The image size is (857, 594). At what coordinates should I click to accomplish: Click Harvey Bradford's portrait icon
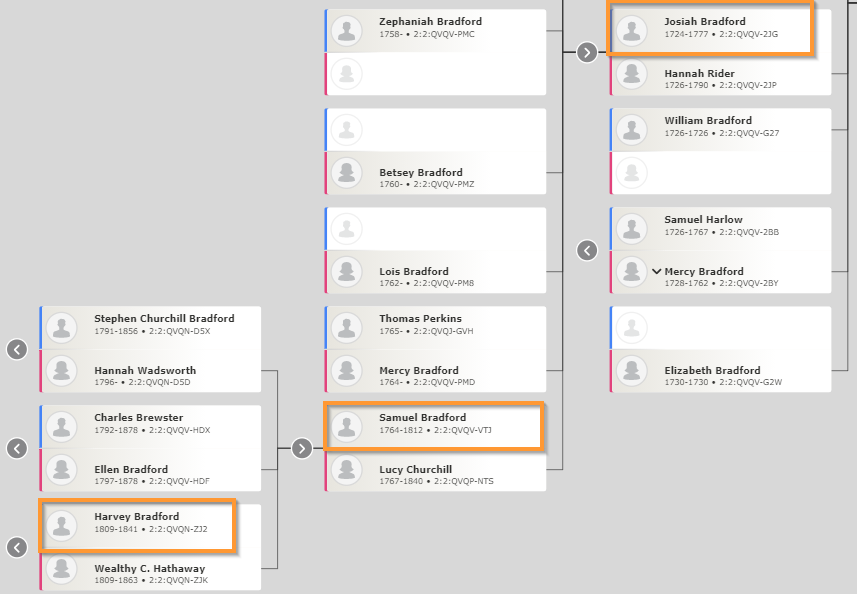click(x=61, y=525)
